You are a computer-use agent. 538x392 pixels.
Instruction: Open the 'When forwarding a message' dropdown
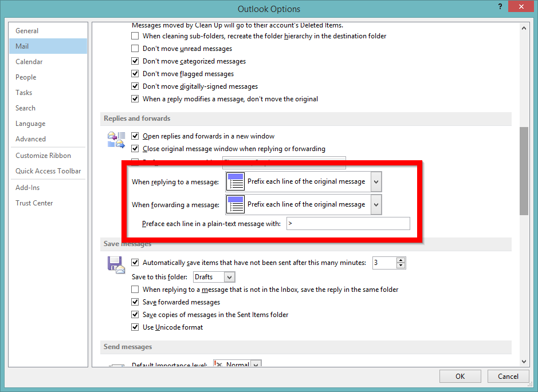(x=376, y=204)
